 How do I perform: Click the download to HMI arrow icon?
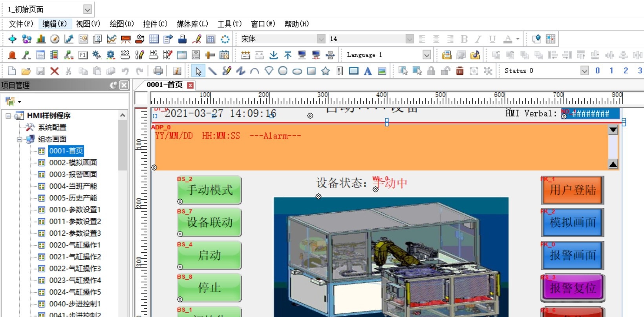274,55
